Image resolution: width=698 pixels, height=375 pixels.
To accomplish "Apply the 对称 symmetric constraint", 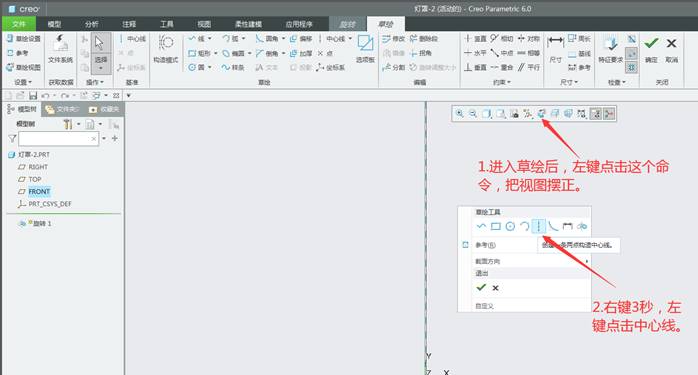I will [x=528, y=39].
